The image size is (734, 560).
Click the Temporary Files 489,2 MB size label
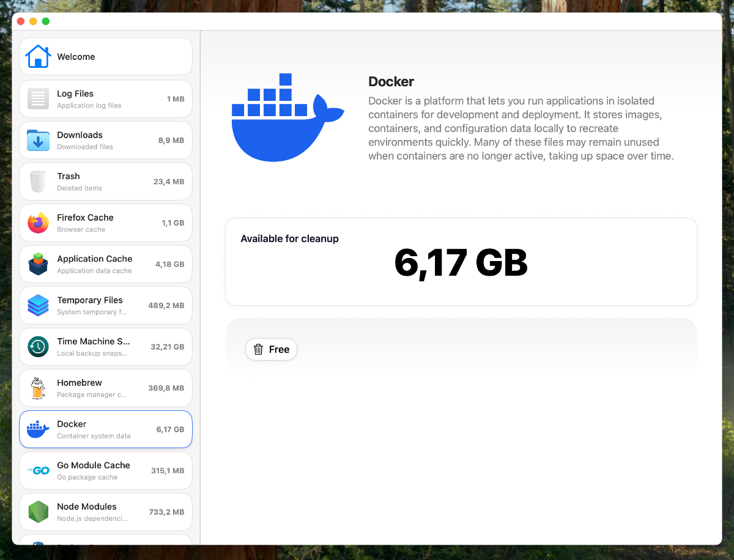166,306
